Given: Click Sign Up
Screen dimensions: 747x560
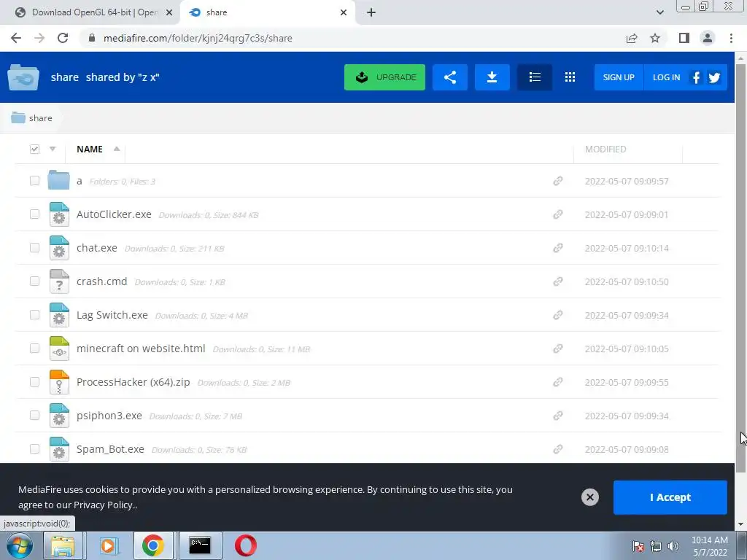Looking at the screenshot, I should [x=619, y=77].
